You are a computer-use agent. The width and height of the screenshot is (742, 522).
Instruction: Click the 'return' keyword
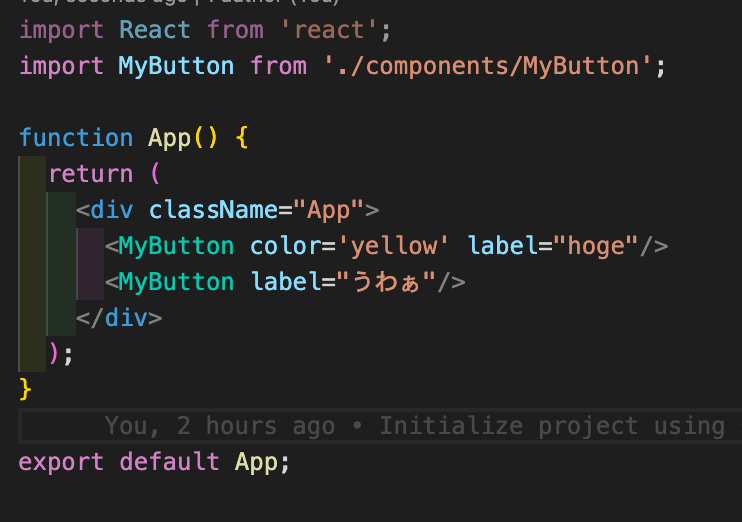pyautogui.click(x=90, y=174)
